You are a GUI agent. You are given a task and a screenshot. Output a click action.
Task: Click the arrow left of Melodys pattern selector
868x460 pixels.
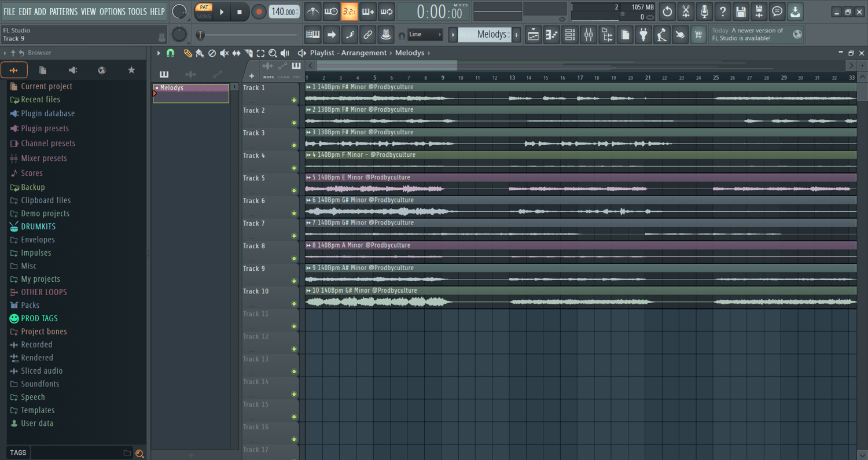(453, 35)
